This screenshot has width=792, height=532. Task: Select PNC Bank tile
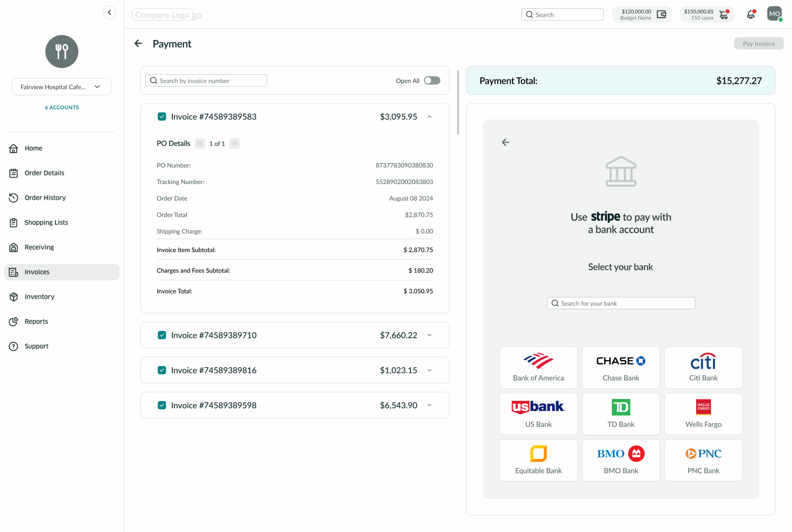tap(703, 461)
